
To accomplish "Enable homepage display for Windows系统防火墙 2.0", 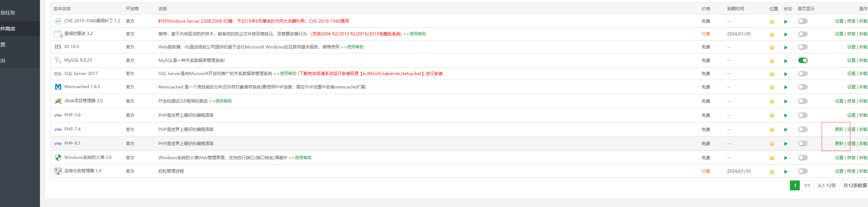I will point(803,157).
